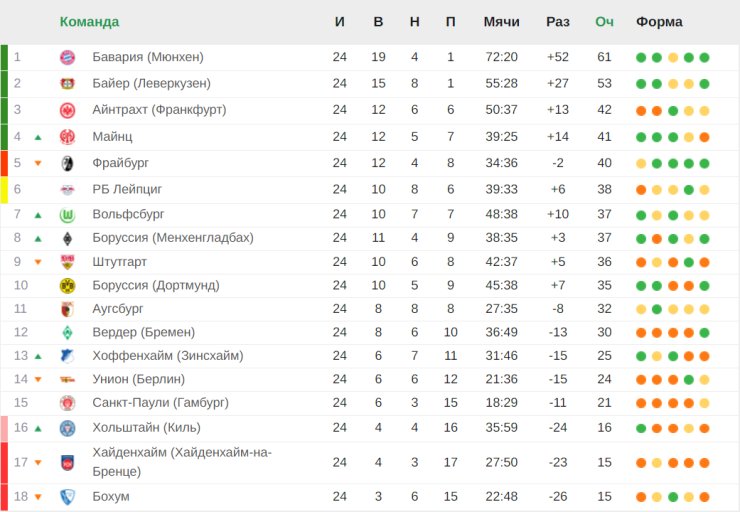Viewport: 740px width, 512px height.
Task: Open the РБ Лейпциг team link
Action: 127,189
